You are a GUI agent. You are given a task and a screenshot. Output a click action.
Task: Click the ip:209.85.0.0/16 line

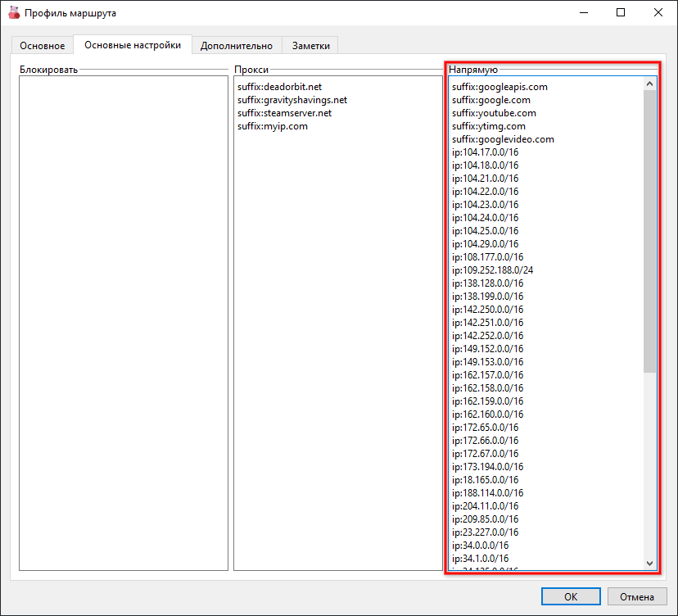[485, 519]
